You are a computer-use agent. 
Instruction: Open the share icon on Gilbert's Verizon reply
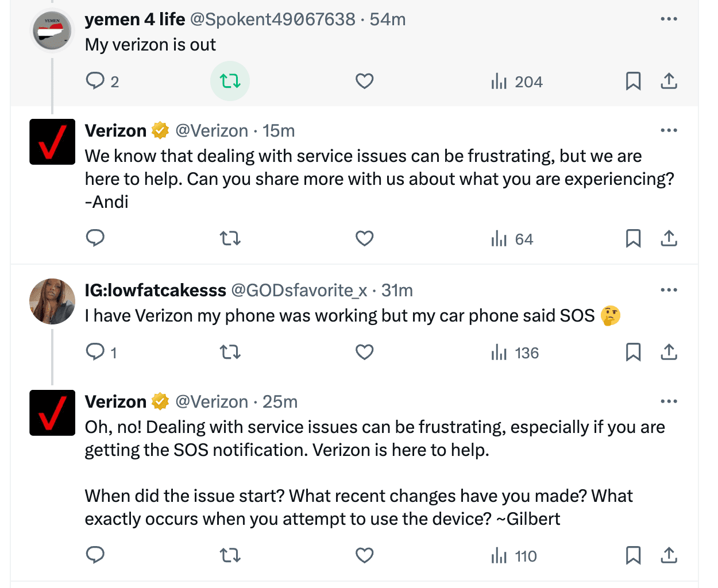coord(669,555)
